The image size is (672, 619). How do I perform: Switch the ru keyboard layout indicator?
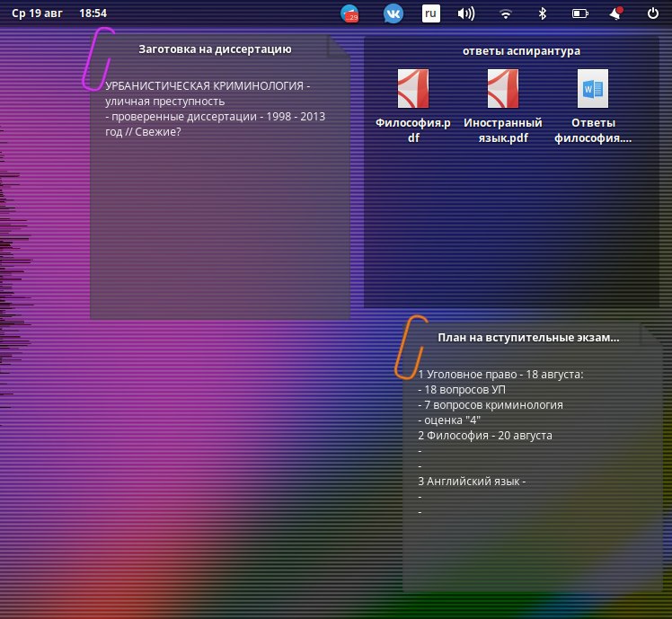coord(430,13)
